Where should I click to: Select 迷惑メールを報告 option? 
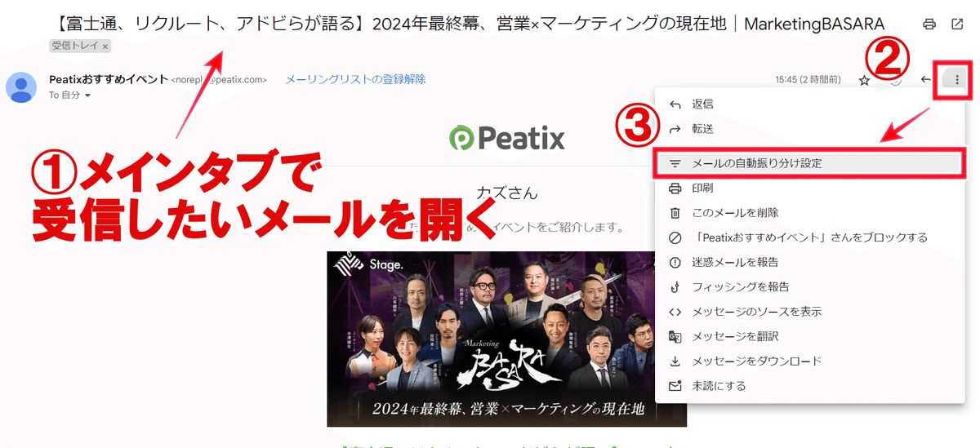(x=809, y=262)
